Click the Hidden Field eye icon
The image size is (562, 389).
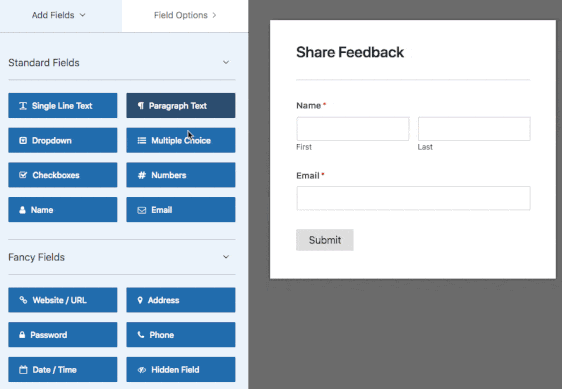click(x=142, y=370)
